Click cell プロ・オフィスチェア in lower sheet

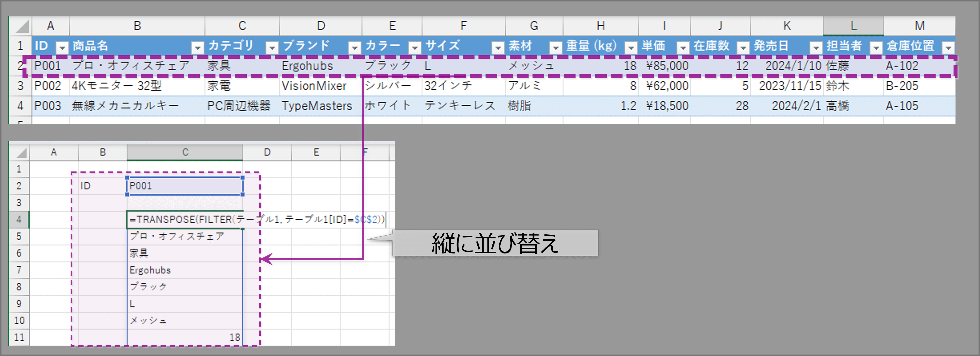[x=185, y=236]
